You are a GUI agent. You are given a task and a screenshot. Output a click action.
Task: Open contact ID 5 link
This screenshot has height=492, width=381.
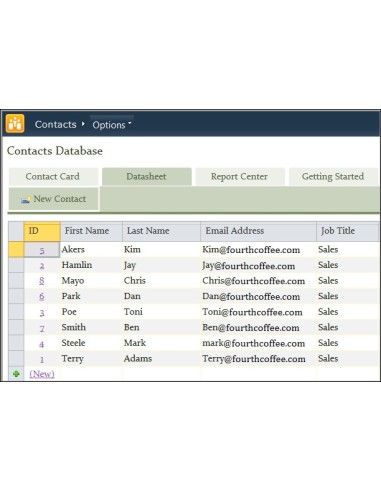coord(42,250)
